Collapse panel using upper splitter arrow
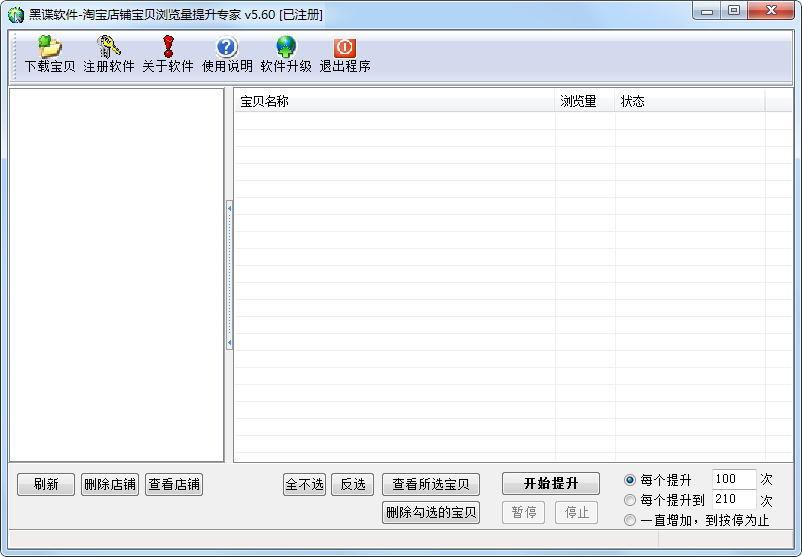Screen dimensions: 802x557 click(229, 208)
